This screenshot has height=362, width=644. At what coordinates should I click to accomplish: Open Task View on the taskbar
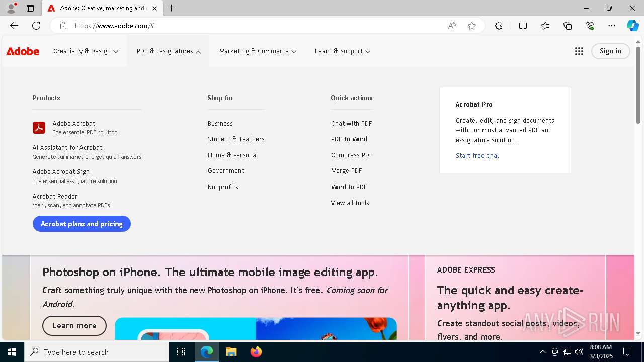pyautogui.click(x=181, y=352)
